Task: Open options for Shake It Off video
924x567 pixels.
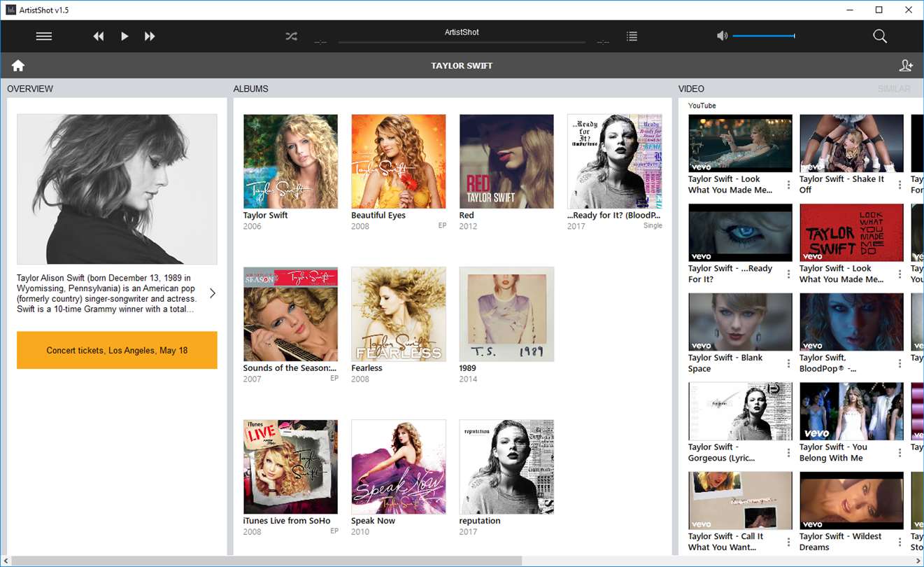Action: [900, 185]
